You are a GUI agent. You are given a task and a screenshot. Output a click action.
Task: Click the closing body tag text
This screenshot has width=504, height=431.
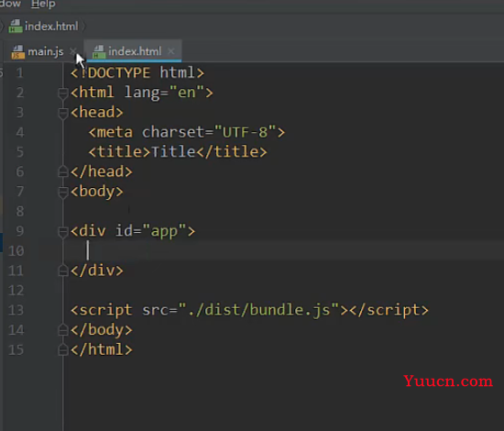click(x=101, y=330)
